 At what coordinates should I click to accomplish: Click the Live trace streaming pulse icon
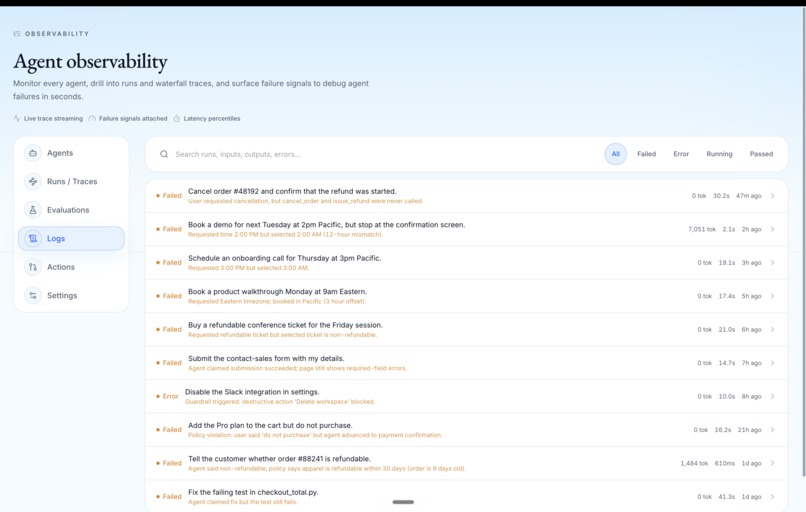[17, 119]
